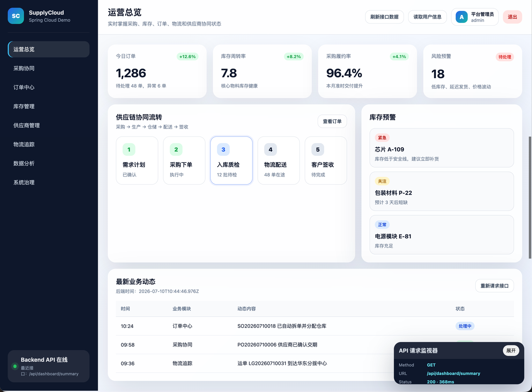Open 运营总览 in the sidebar
Screen dimensions: 532x392
(49, 49)
